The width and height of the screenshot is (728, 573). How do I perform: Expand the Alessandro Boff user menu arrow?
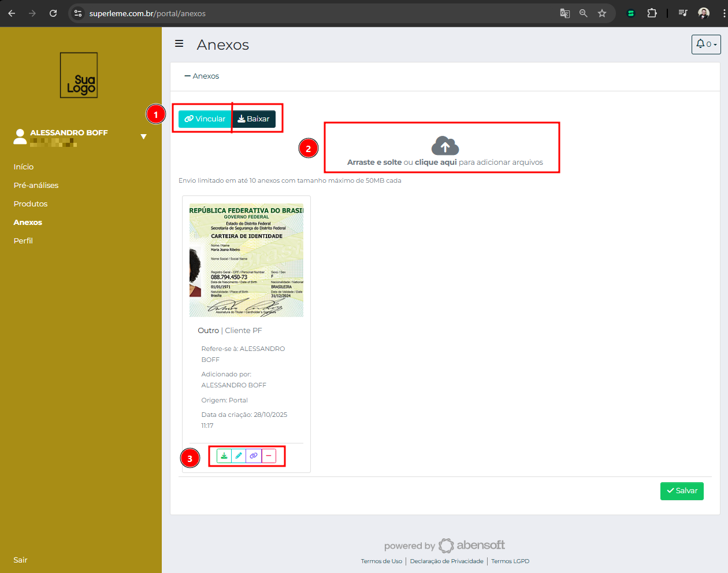point(143,137)
